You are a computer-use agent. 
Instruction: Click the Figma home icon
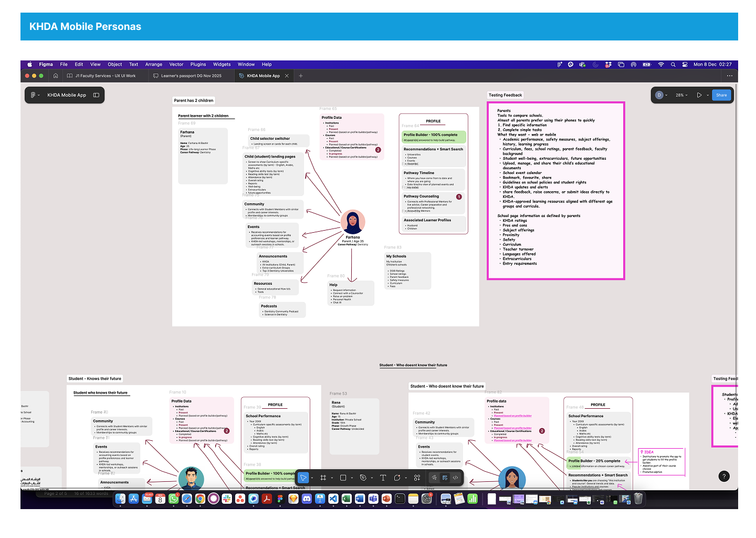[56, 76]
